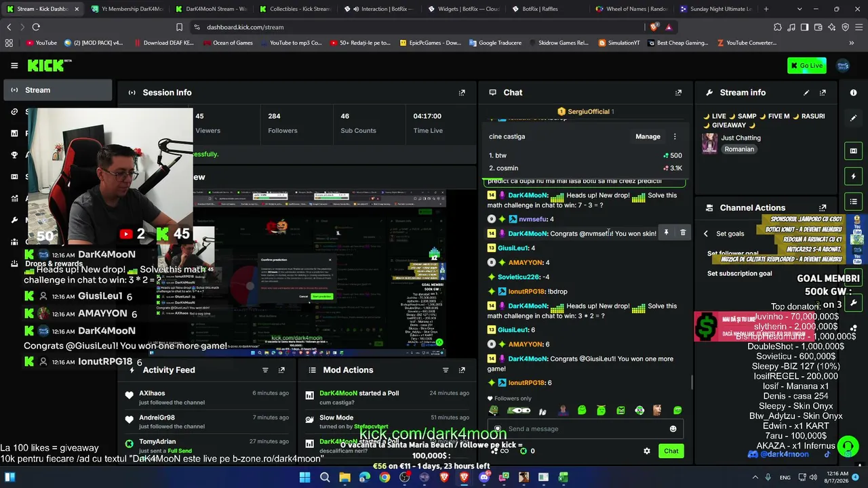Open Excel from the taskbar
The image size is (868, 488).
(563, 477)
